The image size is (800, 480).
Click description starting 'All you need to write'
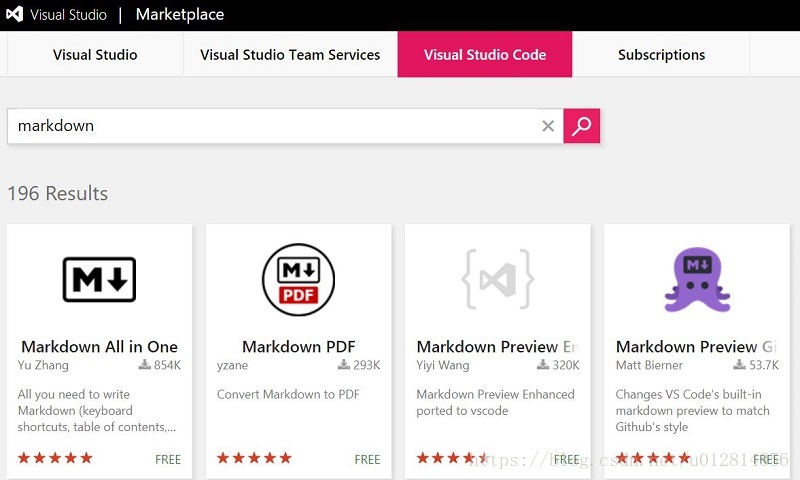(x=97, y=411)
